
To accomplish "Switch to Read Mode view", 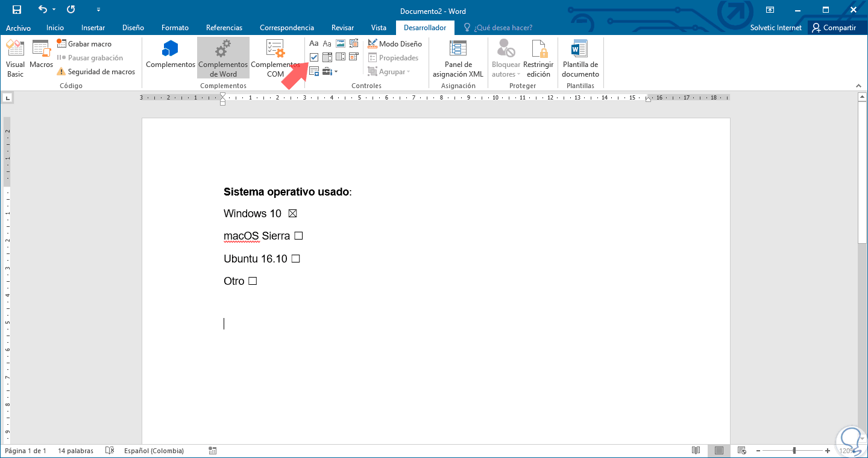I will (x=696, y=451).
